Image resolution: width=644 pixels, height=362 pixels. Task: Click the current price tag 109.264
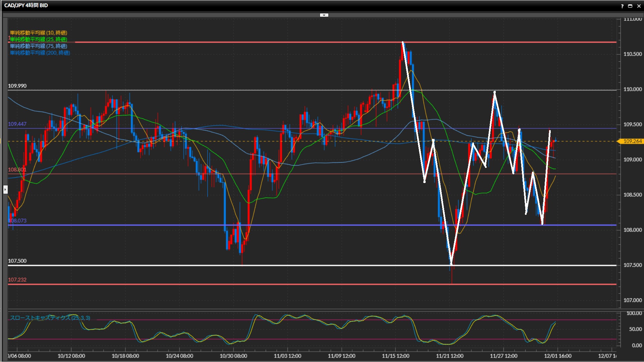[632, 141]
